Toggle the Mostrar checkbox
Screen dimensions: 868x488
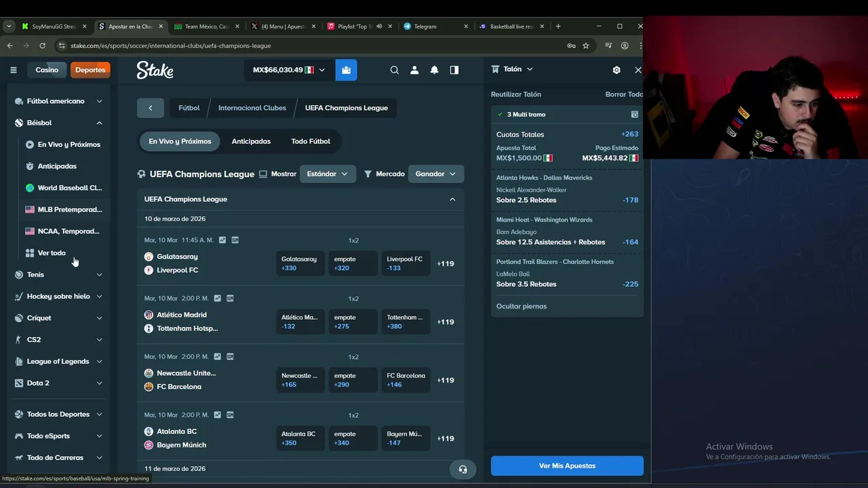coord(263,174)
